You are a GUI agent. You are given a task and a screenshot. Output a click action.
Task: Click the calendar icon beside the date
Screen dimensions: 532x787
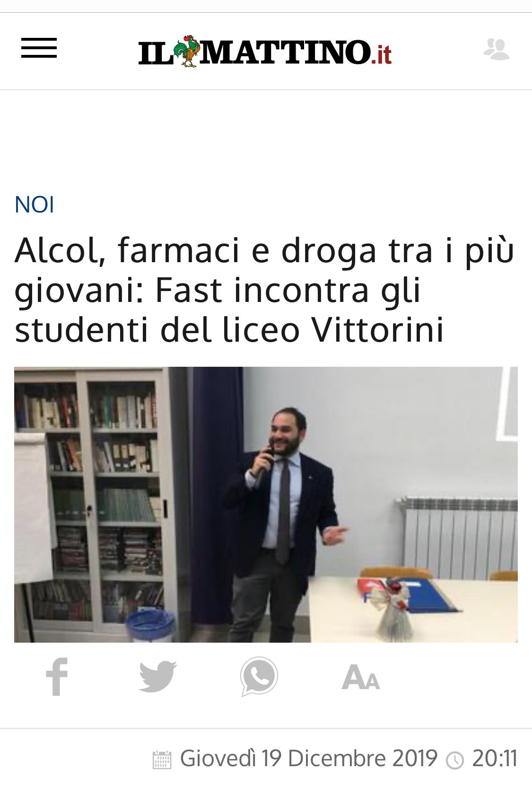tap(162, 760)
